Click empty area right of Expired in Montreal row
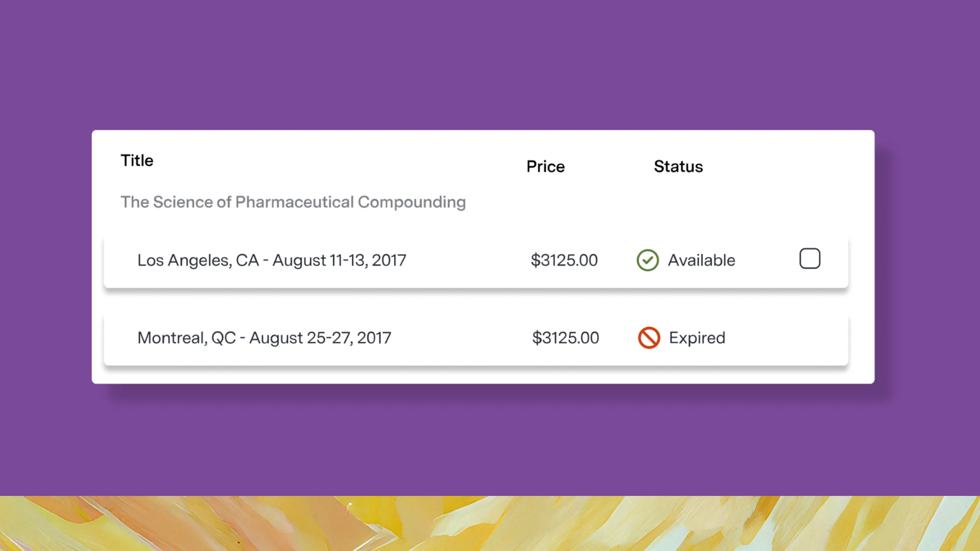 [x=787, y=338]
